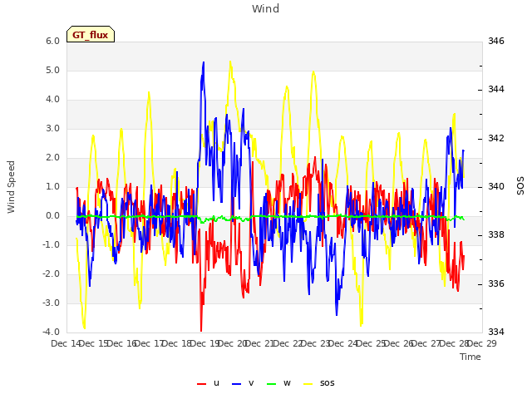Click the 342 right axis tick label
Image resolution: width=532 pixels, height=399 pixels.
coord(496,138)
